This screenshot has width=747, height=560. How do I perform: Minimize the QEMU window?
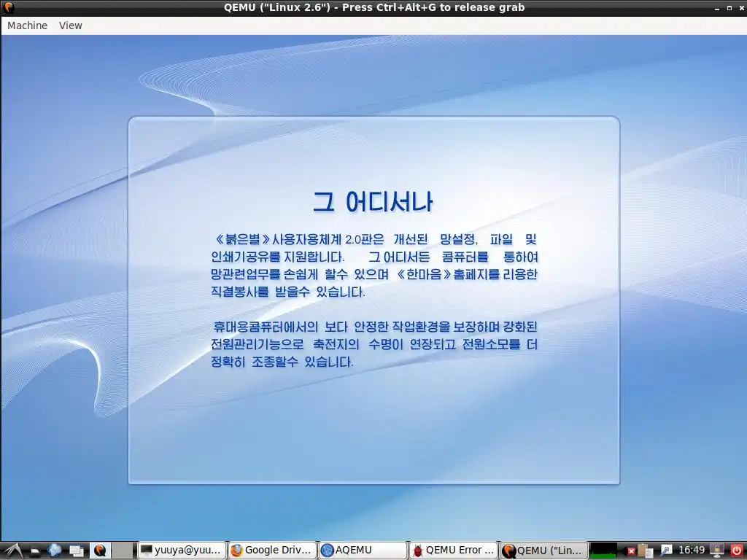point(717,8)
